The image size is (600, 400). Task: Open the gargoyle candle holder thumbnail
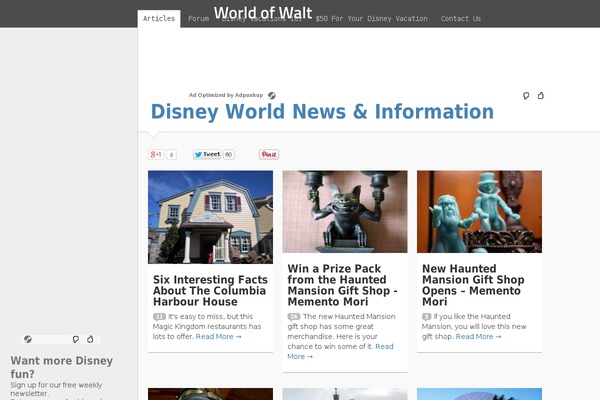[x=345, y=212]
